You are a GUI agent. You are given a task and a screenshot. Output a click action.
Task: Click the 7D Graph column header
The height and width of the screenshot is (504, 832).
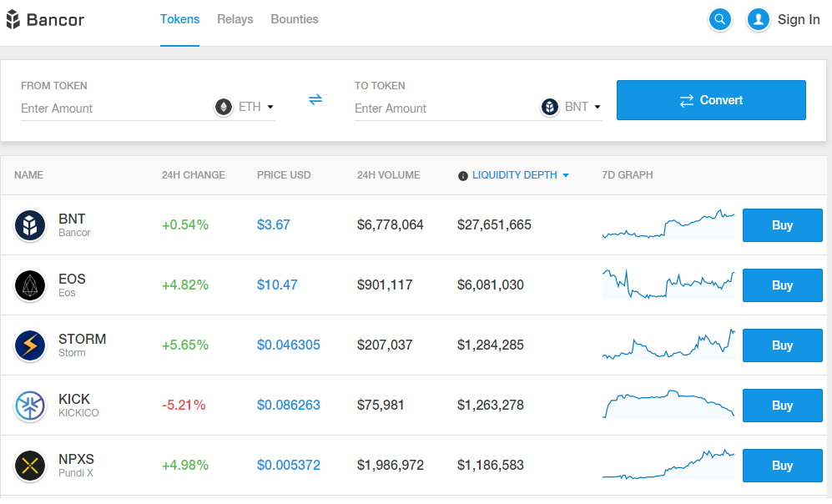tap(628, 175)
